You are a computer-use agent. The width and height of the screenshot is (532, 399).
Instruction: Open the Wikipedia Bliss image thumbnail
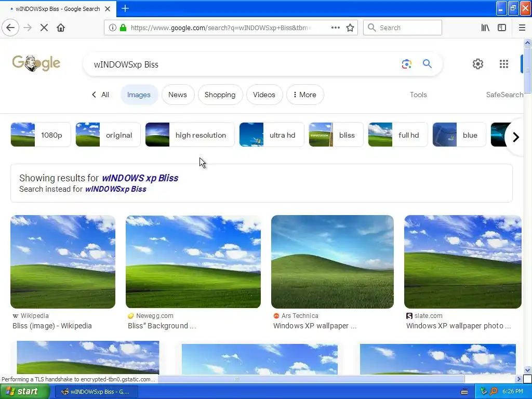(63, 262)
